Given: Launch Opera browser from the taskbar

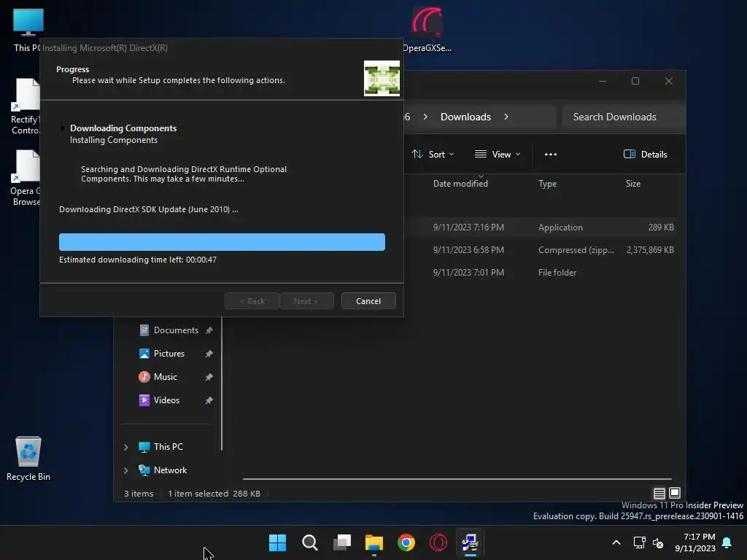Looking at the screenshot, I should click(x=438, y=542).
